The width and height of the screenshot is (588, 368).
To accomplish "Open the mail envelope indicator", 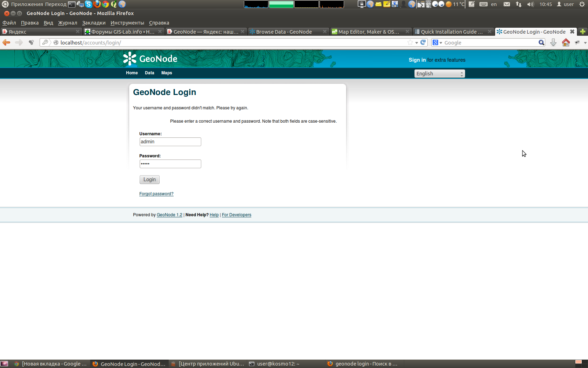I will tap(507, 4).
